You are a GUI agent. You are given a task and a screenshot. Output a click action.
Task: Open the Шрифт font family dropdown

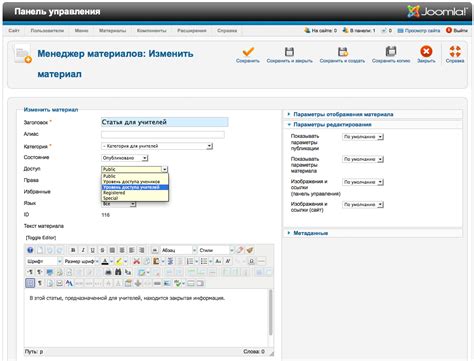coord(44,261)
